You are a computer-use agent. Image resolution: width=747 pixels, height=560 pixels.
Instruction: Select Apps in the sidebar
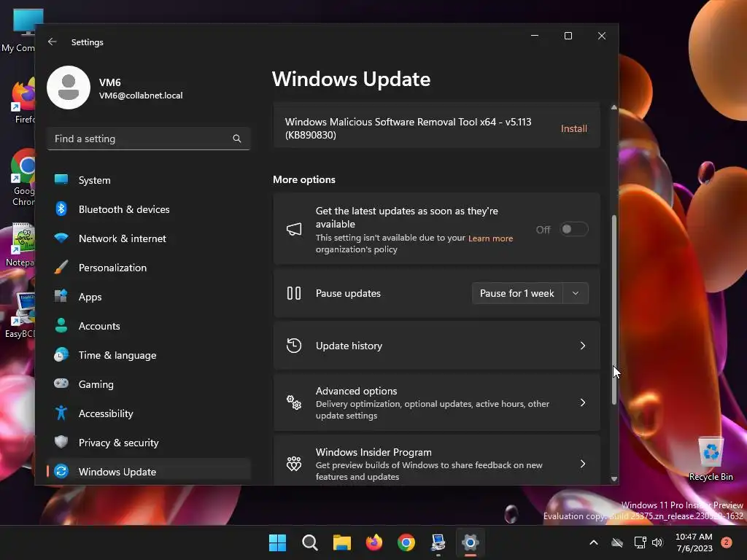click(149, 297)
